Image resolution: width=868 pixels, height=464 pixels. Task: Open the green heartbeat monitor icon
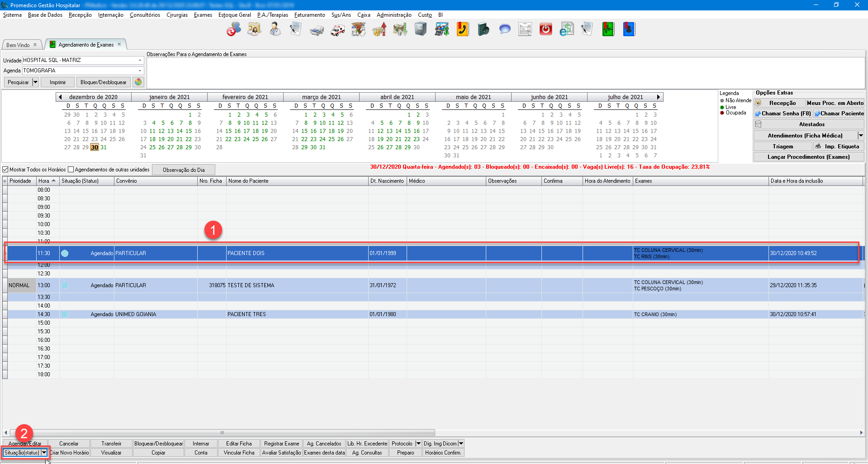(x=608, y=30)
